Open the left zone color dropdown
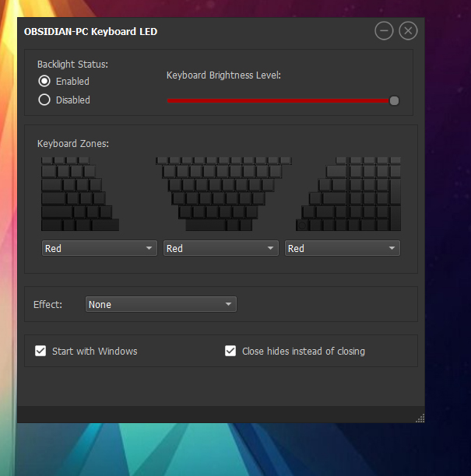Image resolution: width=471 pixels, height=476 pixels. pos(100,248)
